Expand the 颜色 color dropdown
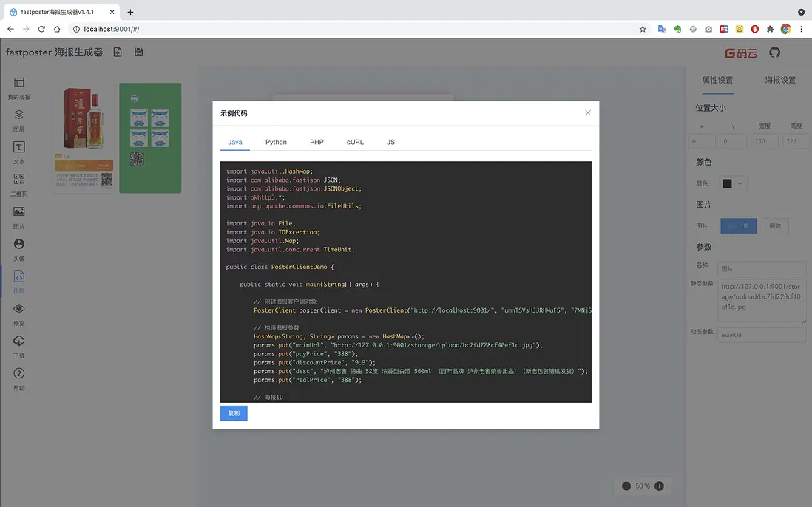Screen dimensions: 812x507 (x=734, y=183)
